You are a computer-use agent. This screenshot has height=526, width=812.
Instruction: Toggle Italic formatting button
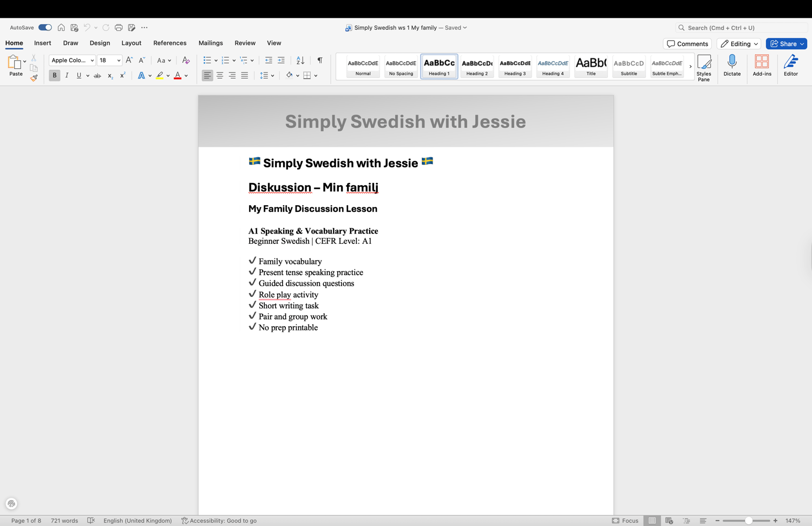67,75
